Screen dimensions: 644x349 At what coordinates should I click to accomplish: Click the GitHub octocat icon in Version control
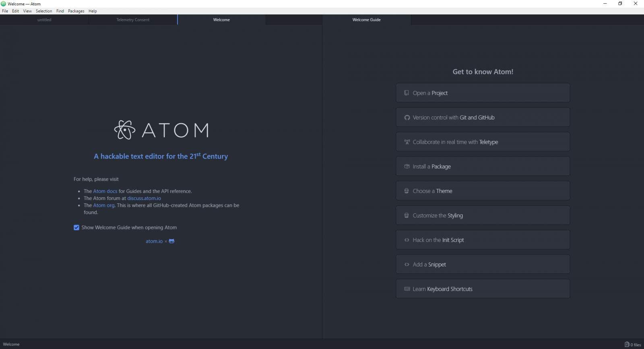coord(407,118)
